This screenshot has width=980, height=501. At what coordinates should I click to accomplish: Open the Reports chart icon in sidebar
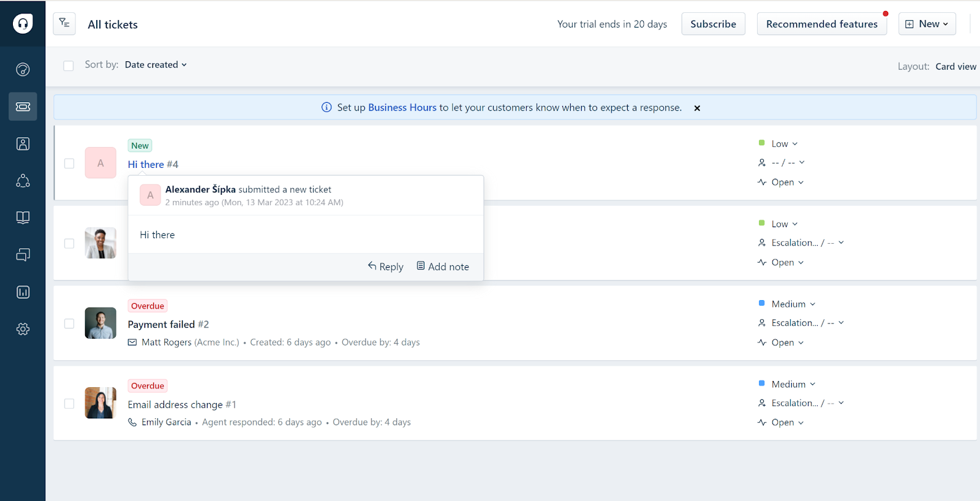(x=23, y=292)
